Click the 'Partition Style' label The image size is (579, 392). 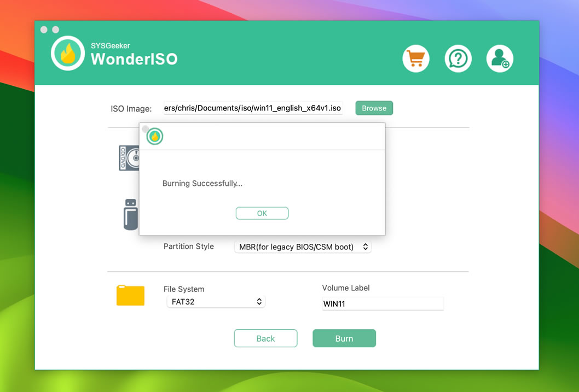[x=189, y=247]
